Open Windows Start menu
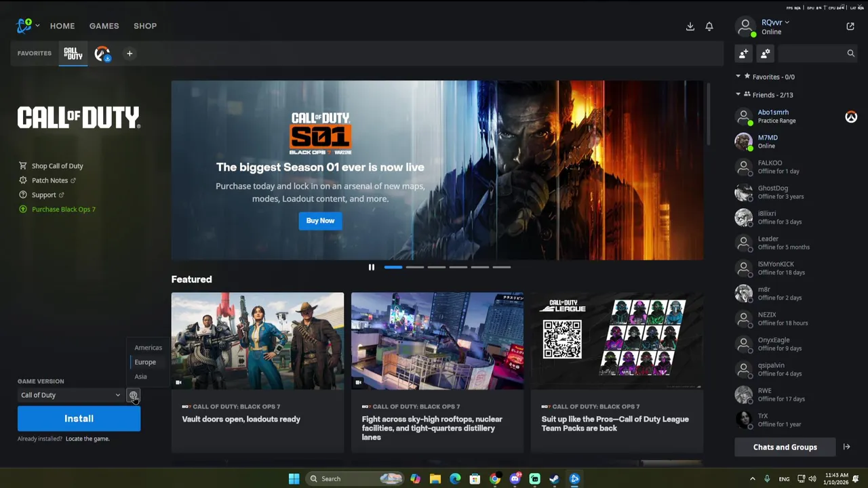Screen dimensions: 868x488 pos(294,479)
